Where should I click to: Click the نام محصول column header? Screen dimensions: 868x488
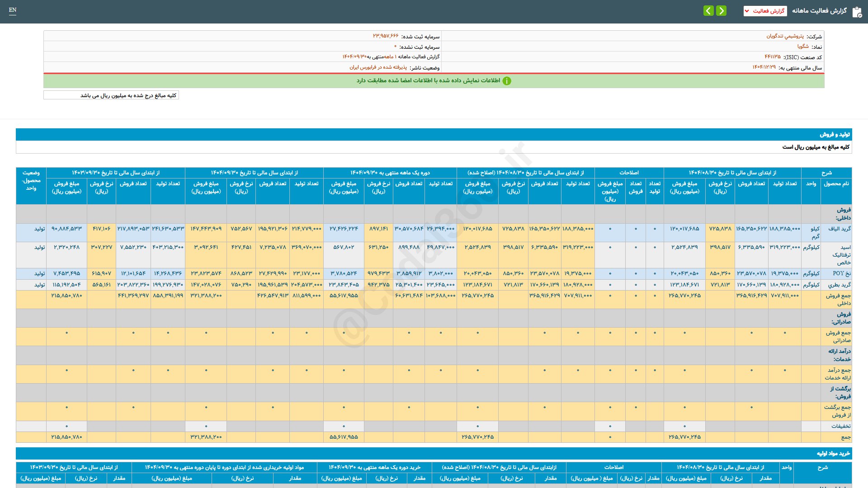[x=836, y=184]
